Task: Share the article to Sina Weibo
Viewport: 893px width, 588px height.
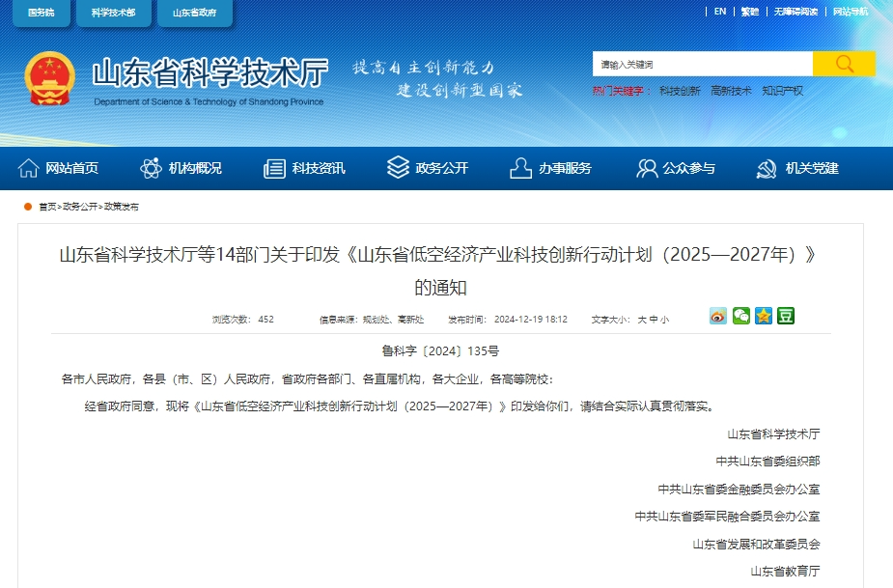Action: tap(716, 316)
